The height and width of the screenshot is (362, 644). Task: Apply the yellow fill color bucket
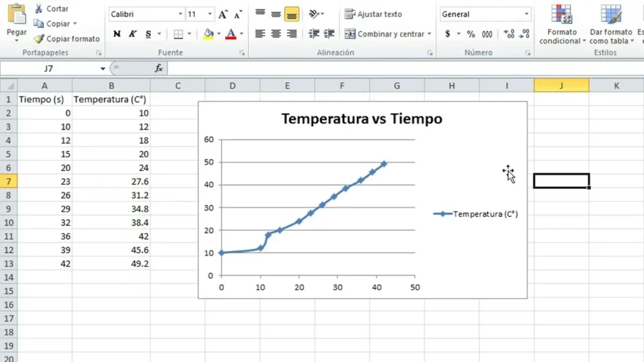pyautogui.click(x=208, y=34)
